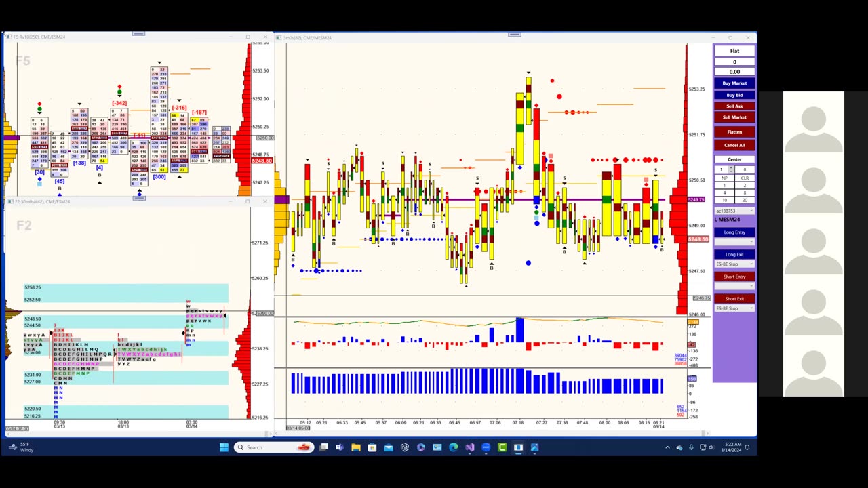Click the [-342] delta label in F5 chart

point(119,103)
